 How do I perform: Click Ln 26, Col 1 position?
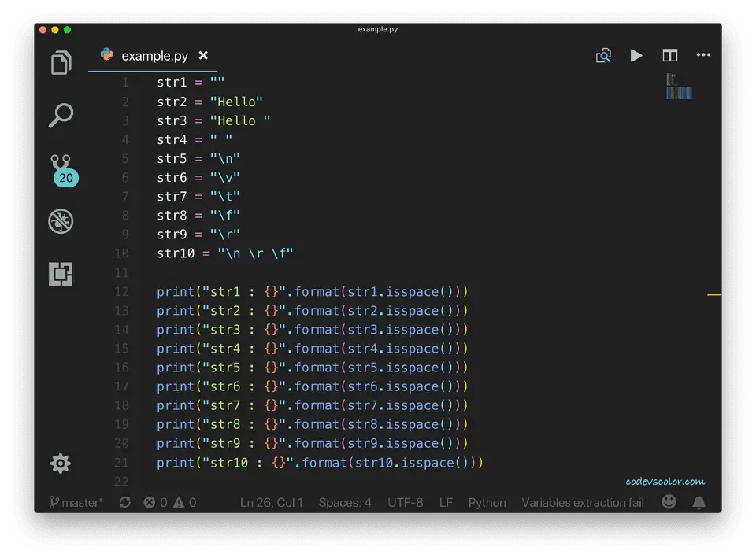[271, 502]
